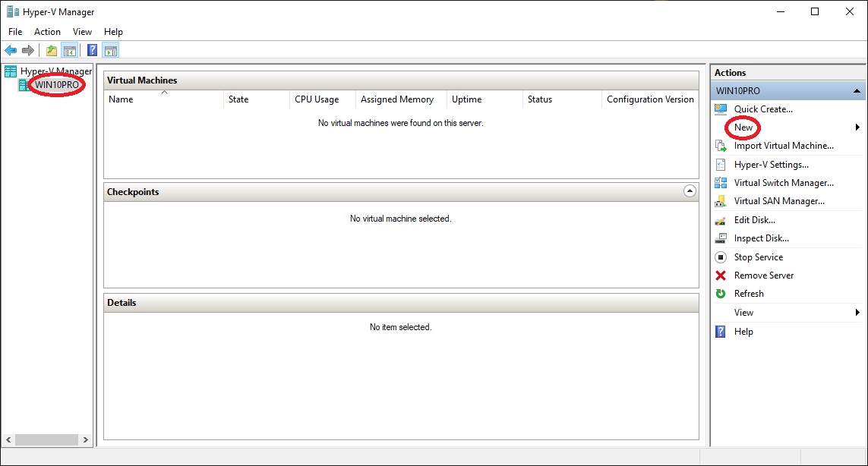Screen dimensions: 868x466
Task: Sort by the Name column header
Action: [x=163, y=99]
